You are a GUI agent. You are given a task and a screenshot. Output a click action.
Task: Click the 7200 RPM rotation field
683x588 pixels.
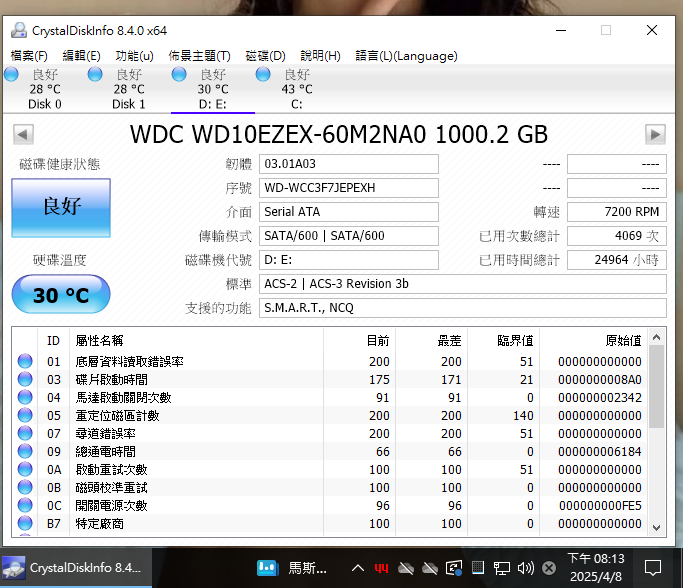point(617,212)
